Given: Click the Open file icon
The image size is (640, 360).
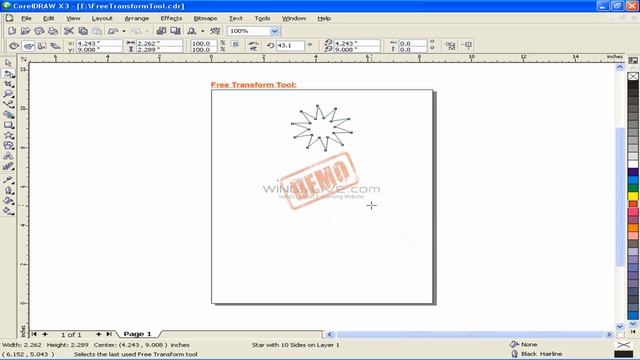Looking at the screenshot, I should [25, 31].
